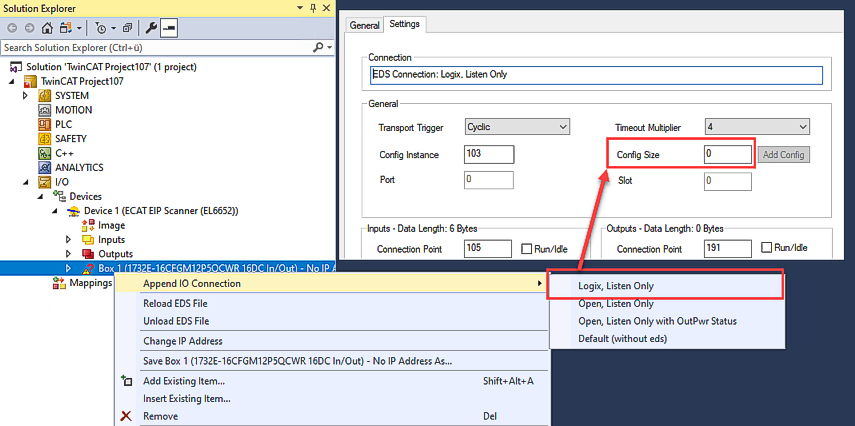Click the Add Config button
This screenshot has width=855, height=426.
pos(784,155)
